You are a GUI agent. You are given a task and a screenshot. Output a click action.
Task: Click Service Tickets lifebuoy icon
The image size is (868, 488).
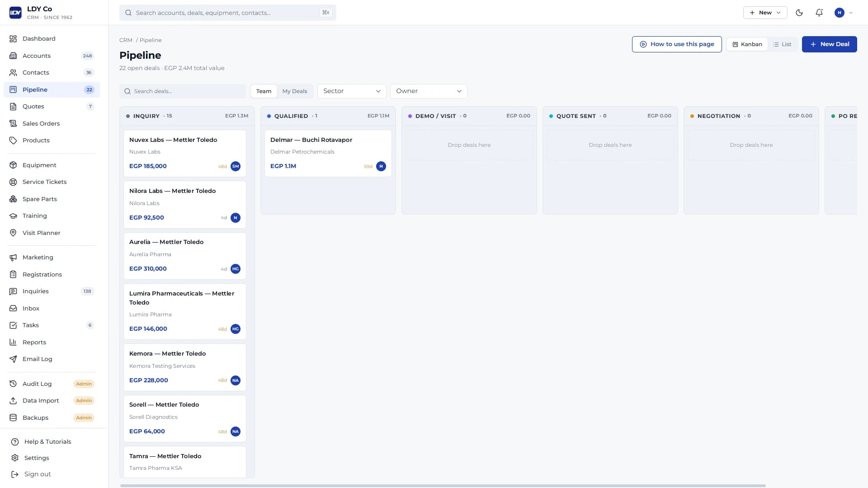coord(13,182)
